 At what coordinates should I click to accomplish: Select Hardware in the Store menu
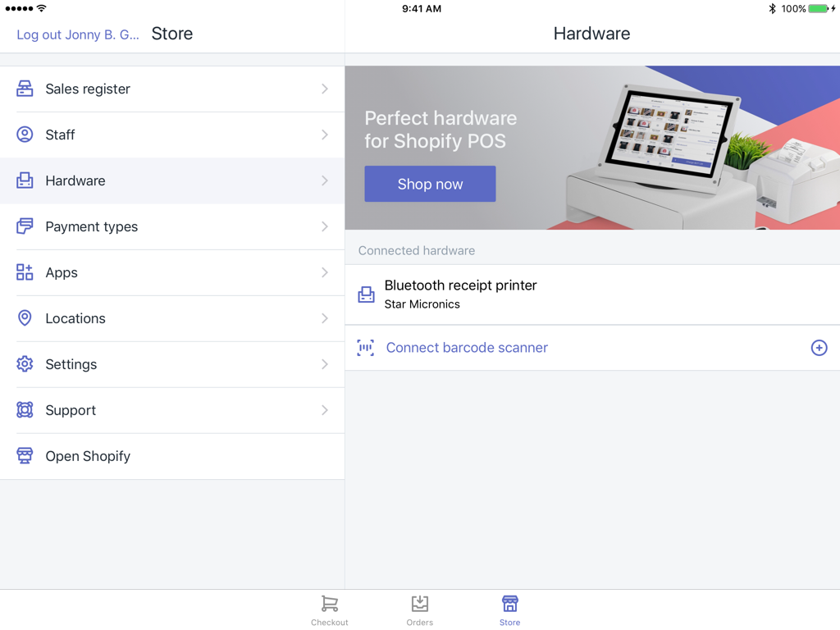point(172,180)
